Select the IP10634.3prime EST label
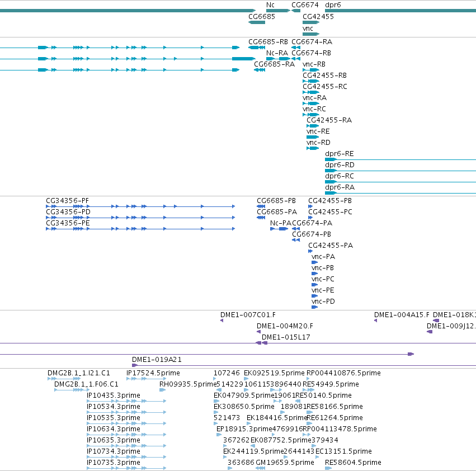The height and width of the screenshot is (471, 476). click(114, 429)
